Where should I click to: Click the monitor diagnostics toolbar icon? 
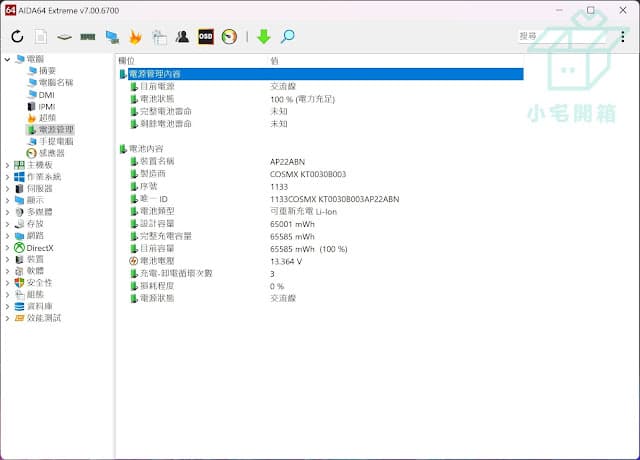[112, 37]
